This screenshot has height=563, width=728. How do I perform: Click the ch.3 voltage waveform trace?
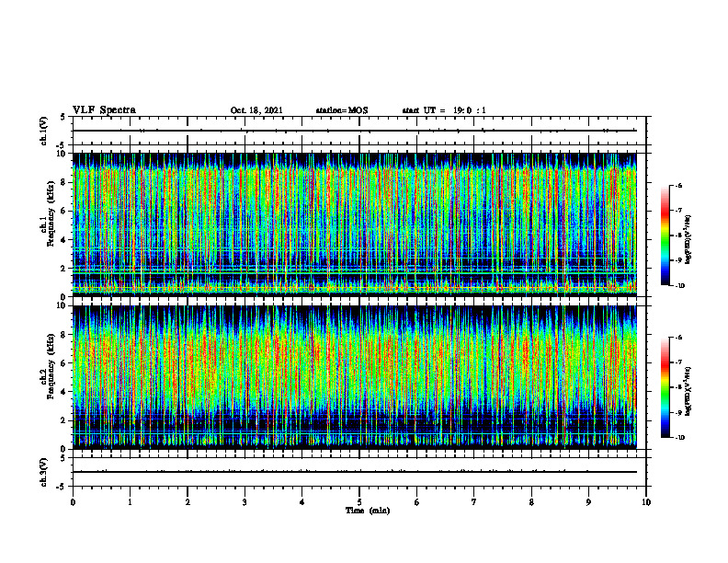point(354,472)
